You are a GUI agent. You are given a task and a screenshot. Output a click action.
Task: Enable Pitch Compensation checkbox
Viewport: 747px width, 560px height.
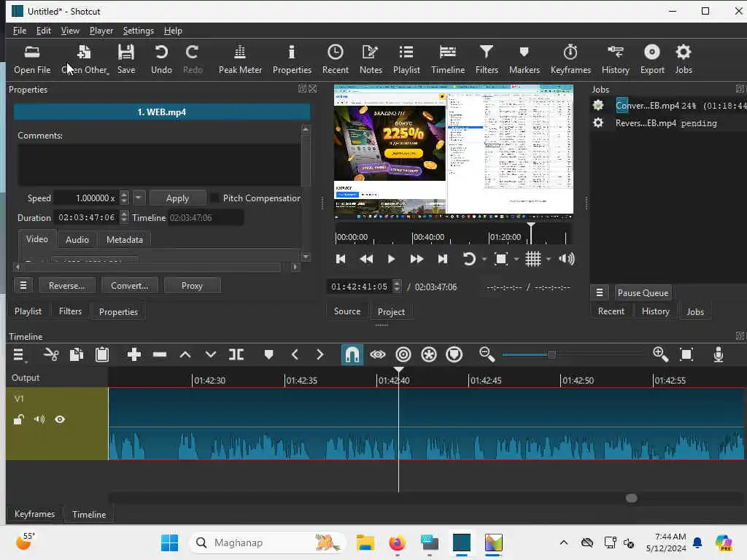click(215, 198)
